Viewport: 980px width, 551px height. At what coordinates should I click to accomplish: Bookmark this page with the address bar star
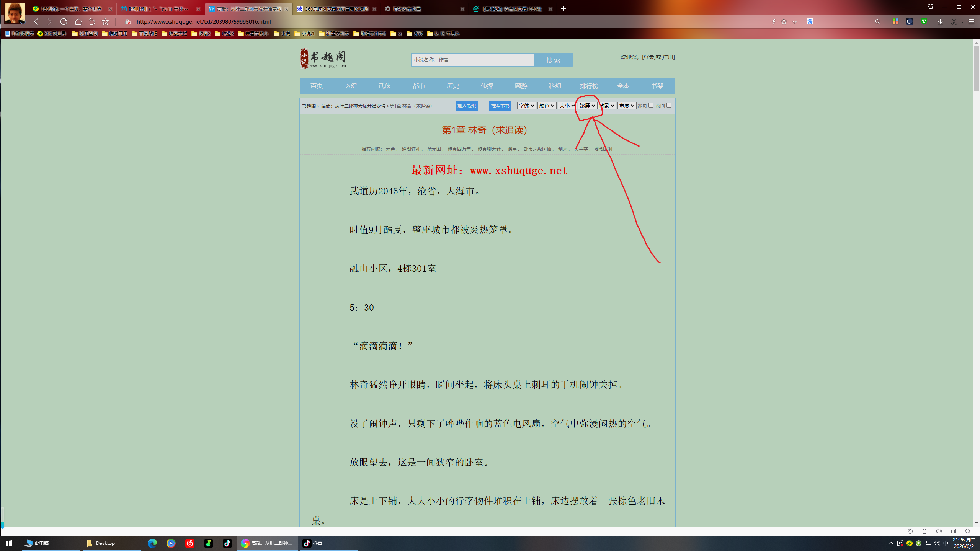tap(784, 22)
